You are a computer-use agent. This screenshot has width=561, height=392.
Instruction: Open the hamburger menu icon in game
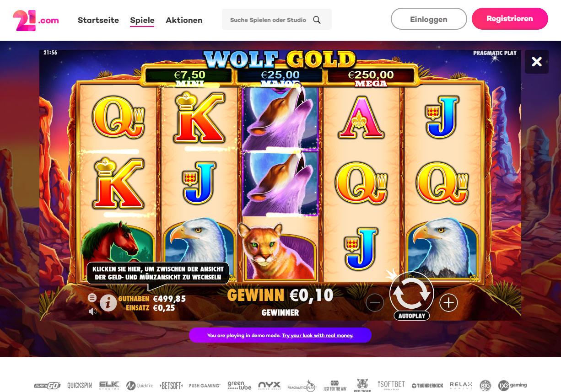pyautogui.click(x=92, y=298)
